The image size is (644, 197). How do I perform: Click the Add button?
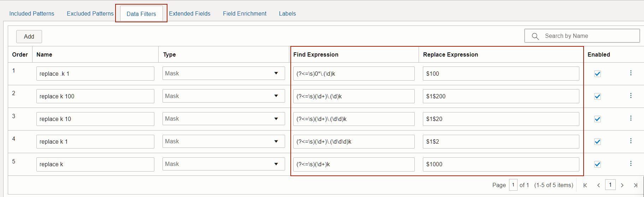pos(29,36)
